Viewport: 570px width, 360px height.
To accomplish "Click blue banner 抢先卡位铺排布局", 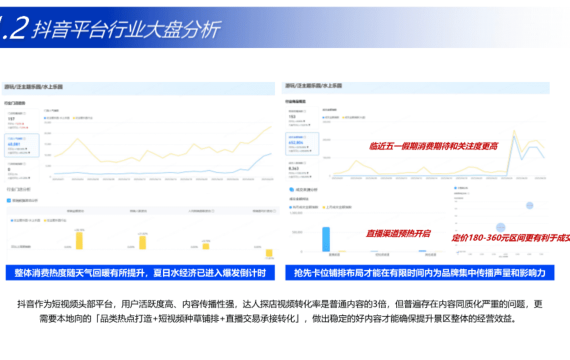I will click(x=420, y=273).
